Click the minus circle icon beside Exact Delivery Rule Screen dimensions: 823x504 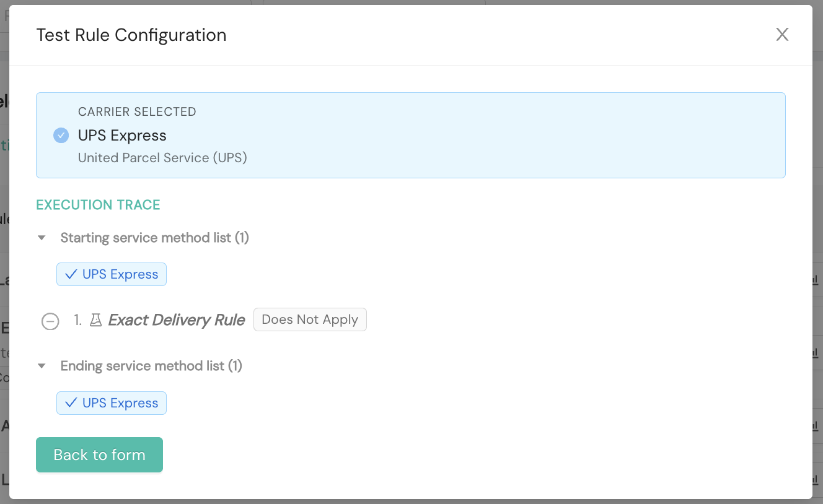click(x=50, y=321)
